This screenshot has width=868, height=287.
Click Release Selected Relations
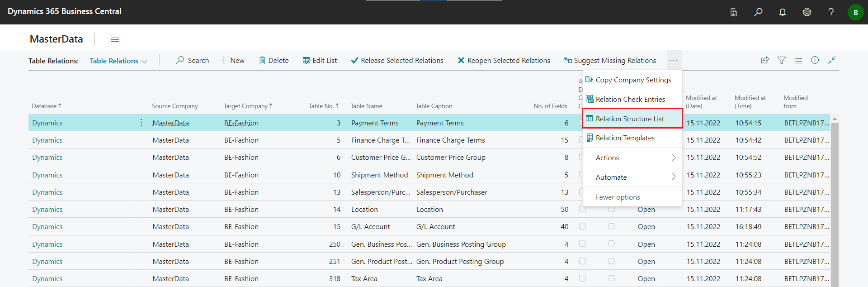click(397, 60)
